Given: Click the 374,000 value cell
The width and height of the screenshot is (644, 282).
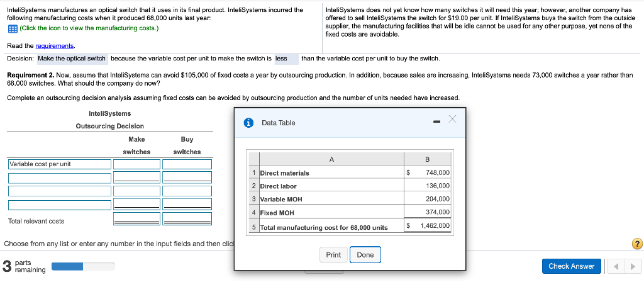Looking at the screenshot, I should coord(428,213).
